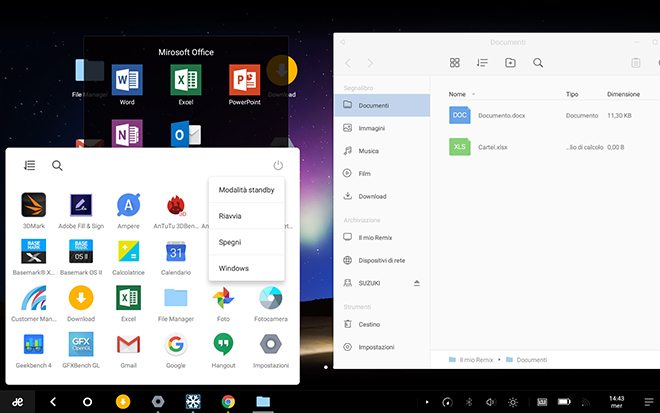Eject the SUZUKI drive
This screenshot has height=413, width=660.
(x=416, y=283)
